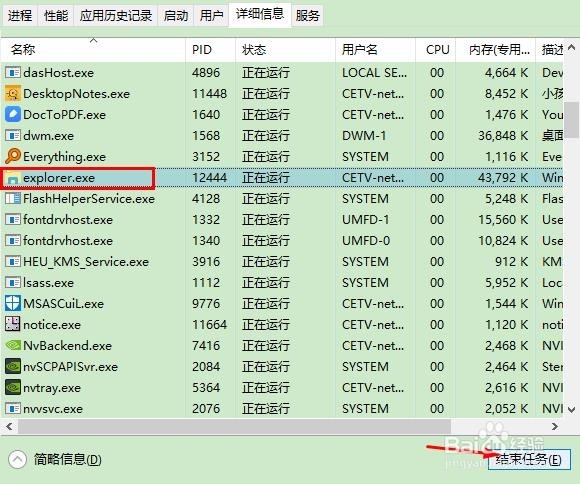Screen dimensions: 580x484
Task: Click the nvvsvc.exe process icon
Action: point(13,409)
